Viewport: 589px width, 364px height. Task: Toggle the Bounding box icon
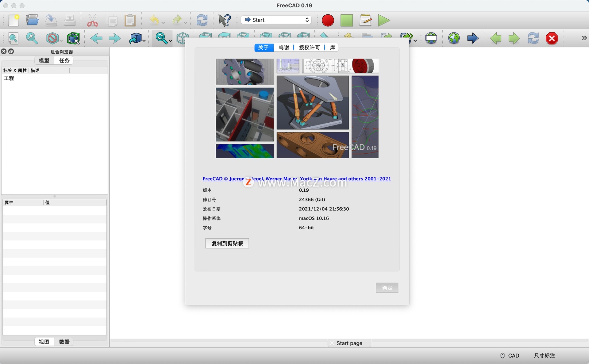[x=74, y=38]
